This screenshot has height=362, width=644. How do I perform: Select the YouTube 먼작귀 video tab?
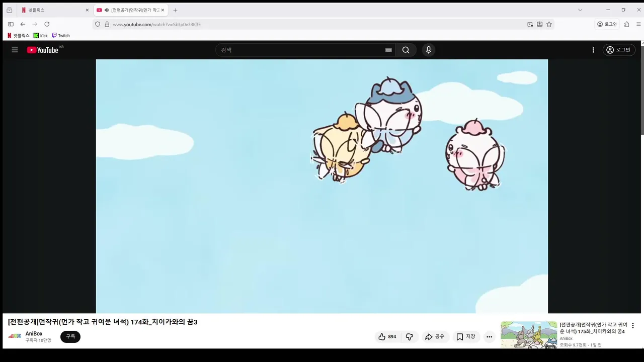(x=131, y=10)
